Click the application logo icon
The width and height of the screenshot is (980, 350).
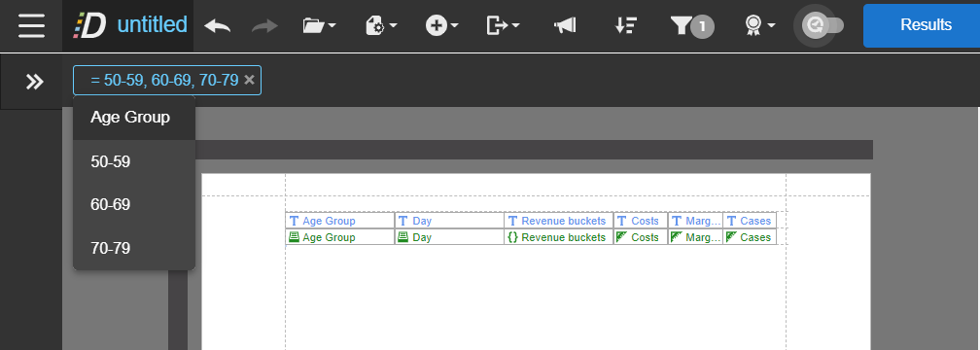tap(90, 25)
